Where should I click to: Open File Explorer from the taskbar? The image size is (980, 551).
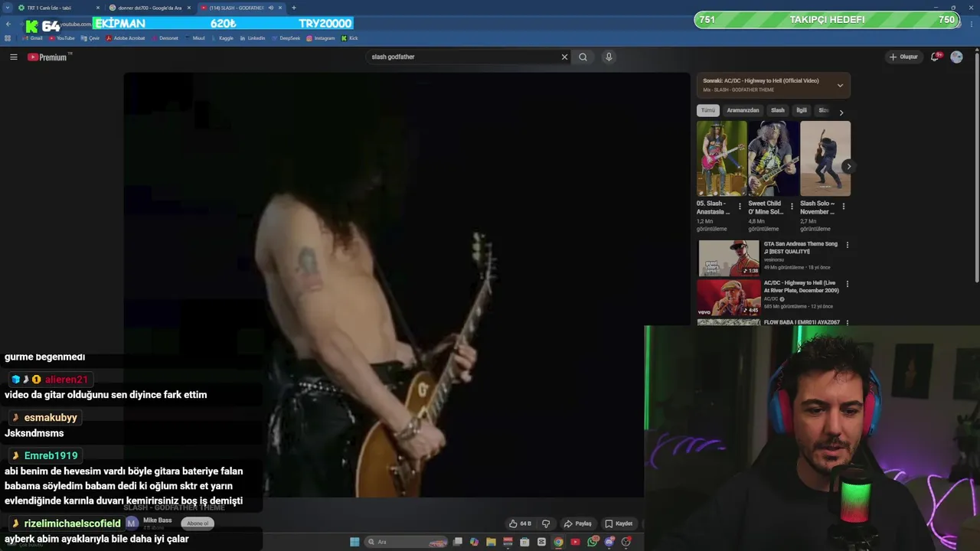click(x=491, y=542)
